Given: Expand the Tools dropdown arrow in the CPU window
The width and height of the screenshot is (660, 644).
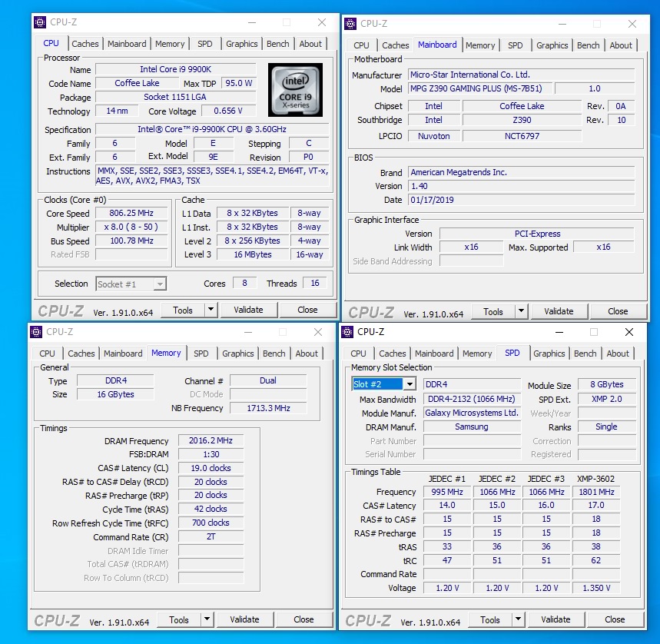Looking at the screenshot, I should 211,310.
